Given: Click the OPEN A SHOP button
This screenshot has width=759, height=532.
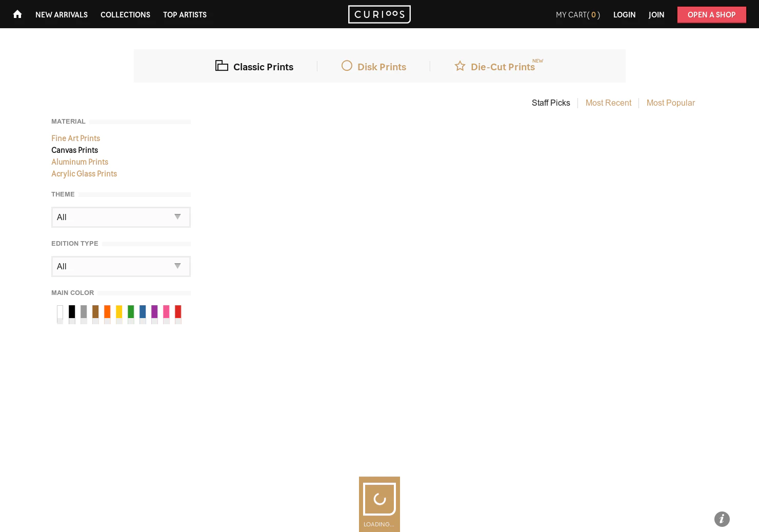Looking at the screenshot, I should (x=711, y=14).
